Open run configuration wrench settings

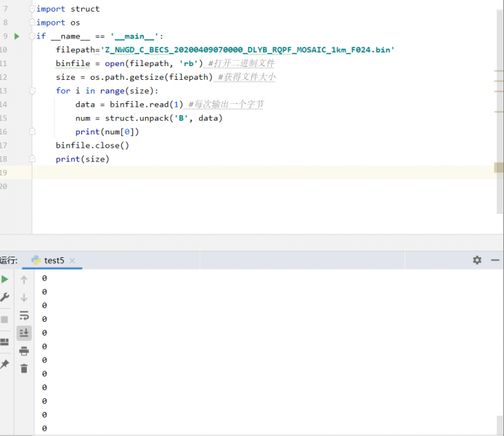pos(5,297)
